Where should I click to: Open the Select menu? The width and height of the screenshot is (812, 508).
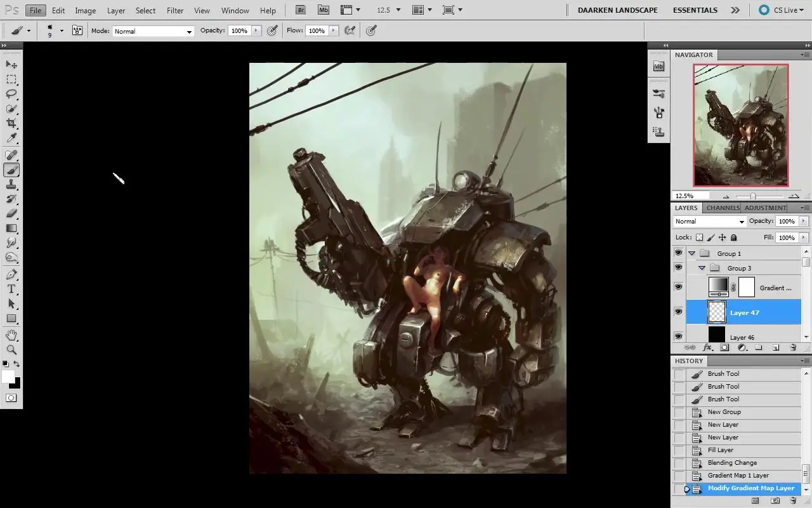[x=145, y=11]
